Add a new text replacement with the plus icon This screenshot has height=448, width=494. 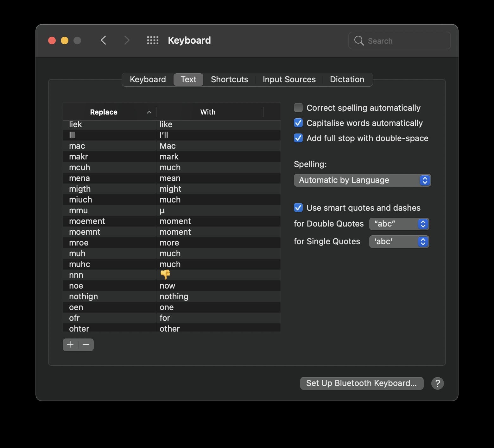(70, 345)
